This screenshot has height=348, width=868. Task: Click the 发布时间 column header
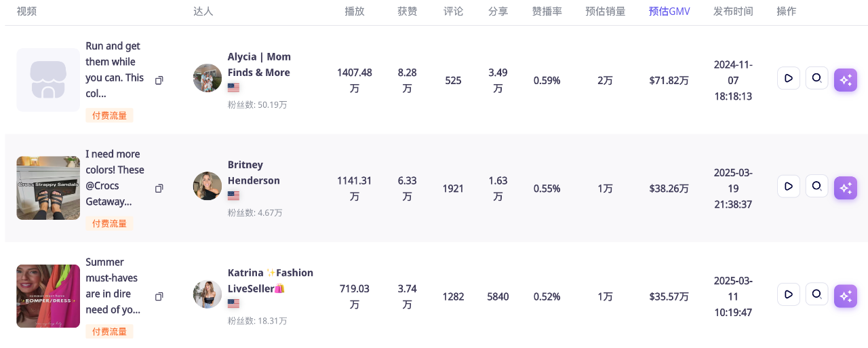(x=733, y=12)
